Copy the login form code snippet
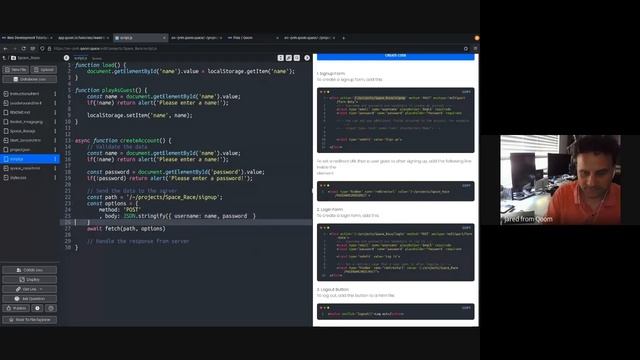The width and height of the screenshot is (640, 360). (466, 227)
